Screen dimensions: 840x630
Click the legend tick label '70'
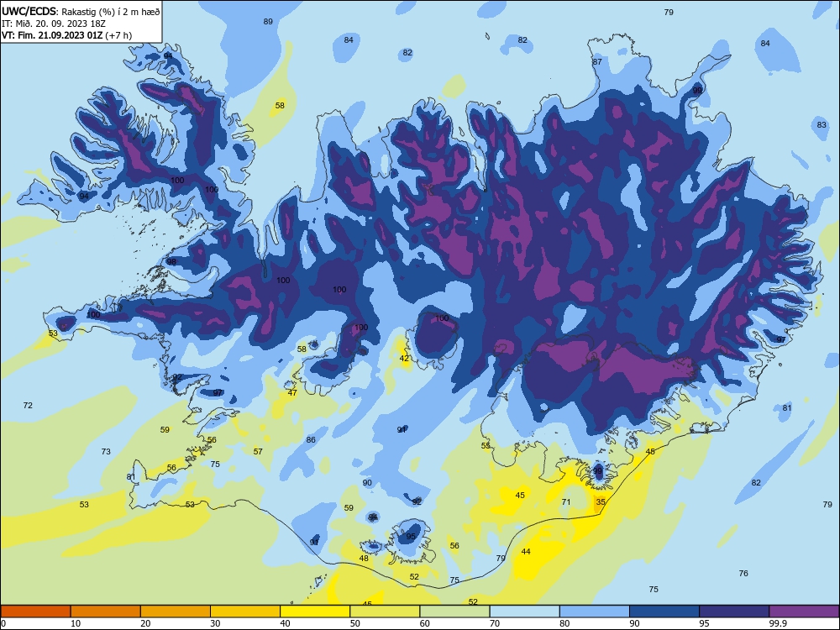click(495, 623)
